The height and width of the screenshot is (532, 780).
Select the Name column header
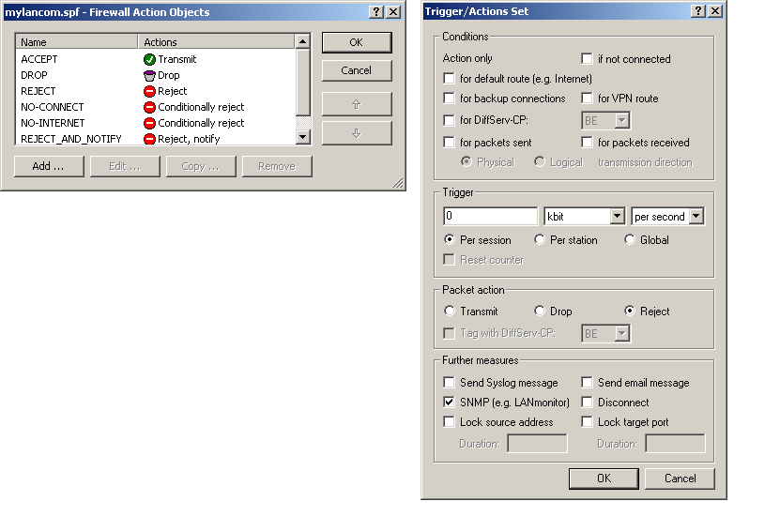click(x=77, y=42)
